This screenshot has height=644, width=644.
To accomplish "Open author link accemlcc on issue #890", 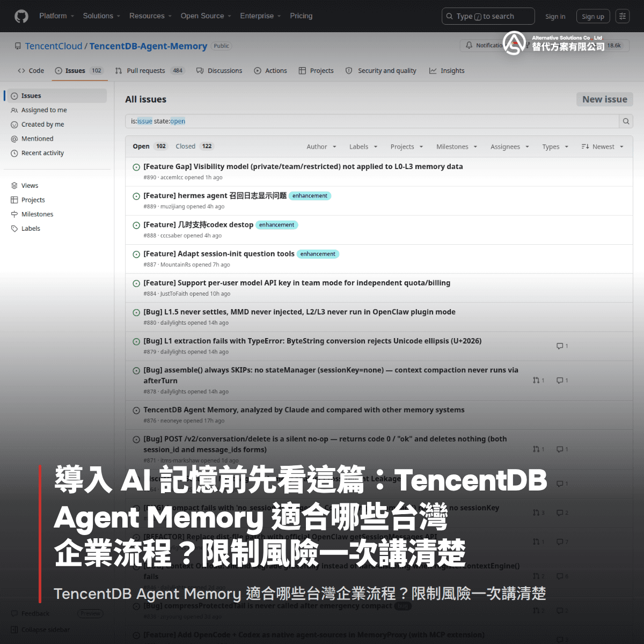I will pyautogui.click(x=172, y=178).
